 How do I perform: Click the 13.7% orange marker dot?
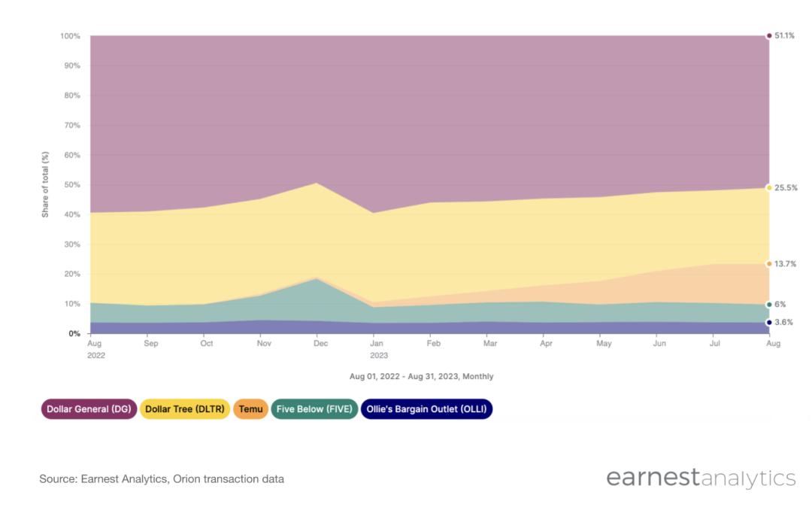pyautogui.click(x=769, y=264)
